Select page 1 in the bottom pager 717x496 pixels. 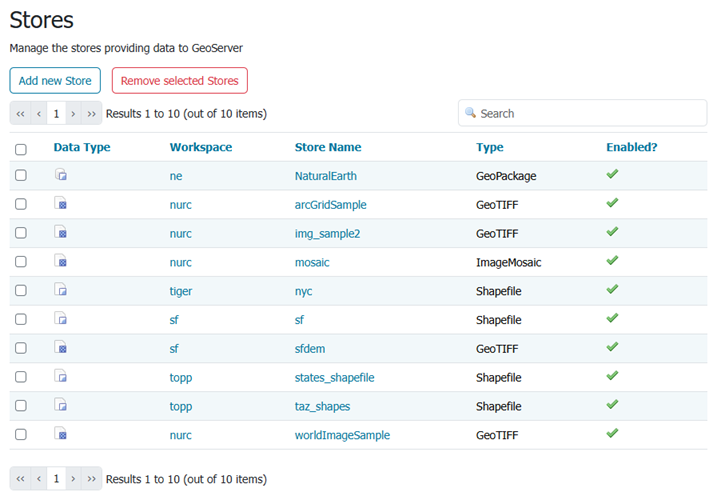[56, 479]
